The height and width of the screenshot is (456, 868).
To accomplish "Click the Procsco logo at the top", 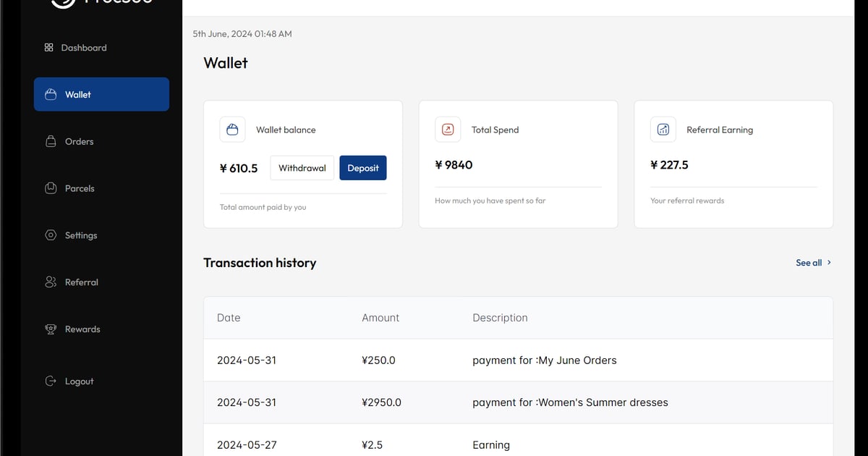I will point(101,3).
